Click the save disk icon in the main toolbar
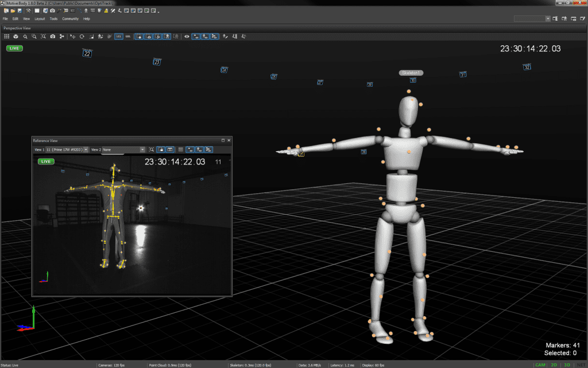 [19, 11]
